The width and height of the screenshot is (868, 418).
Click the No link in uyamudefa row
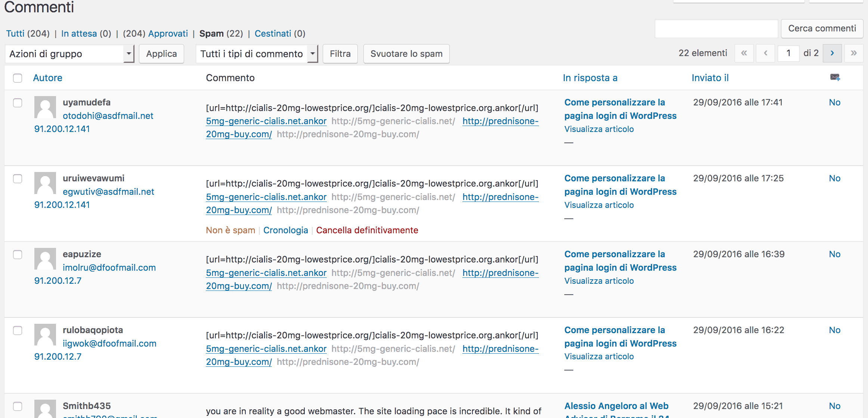click(834, 102)
